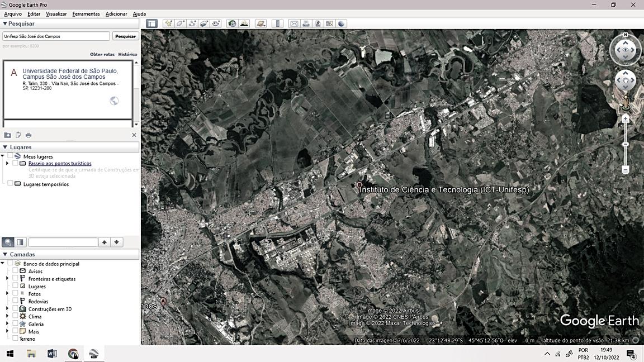Click the save image toolbar icon
Screen dimensions: 644x362
318,23
